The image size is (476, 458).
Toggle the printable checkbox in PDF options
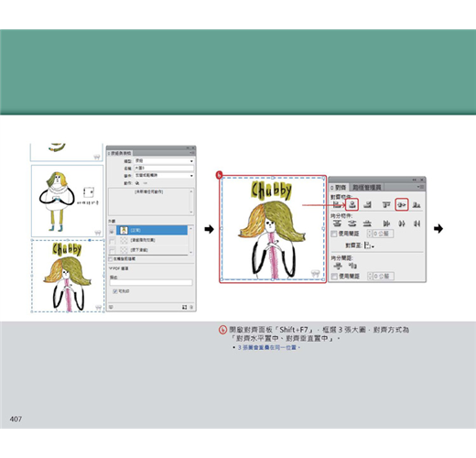(115, 291)
